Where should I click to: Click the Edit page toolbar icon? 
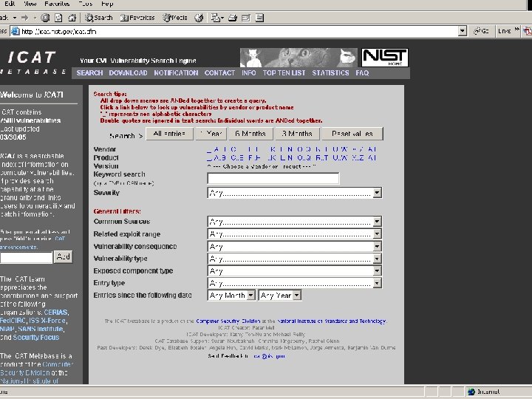(246, 18)
